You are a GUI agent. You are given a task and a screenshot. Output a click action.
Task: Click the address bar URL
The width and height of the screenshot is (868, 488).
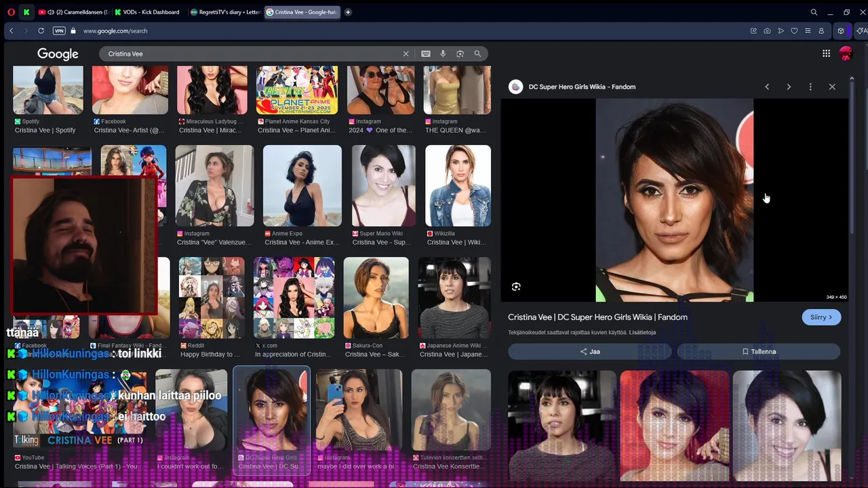coord(115,30)
